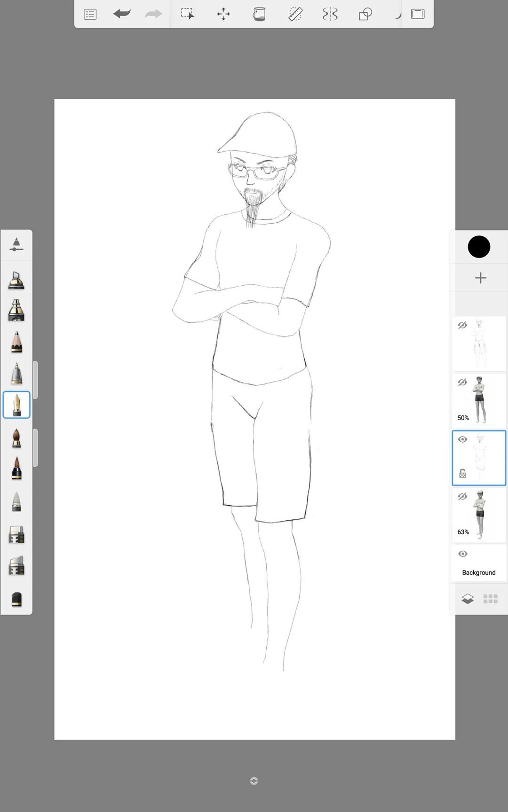
Task: Show the hidden 50% opacity layer
Action: point(462,383)
